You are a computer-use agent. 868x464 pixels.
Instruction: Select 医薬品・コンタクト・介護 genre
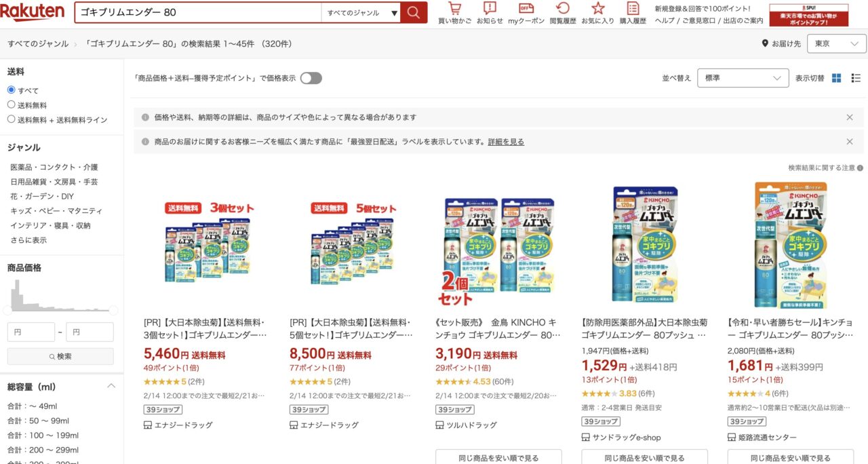pos(54,167)
